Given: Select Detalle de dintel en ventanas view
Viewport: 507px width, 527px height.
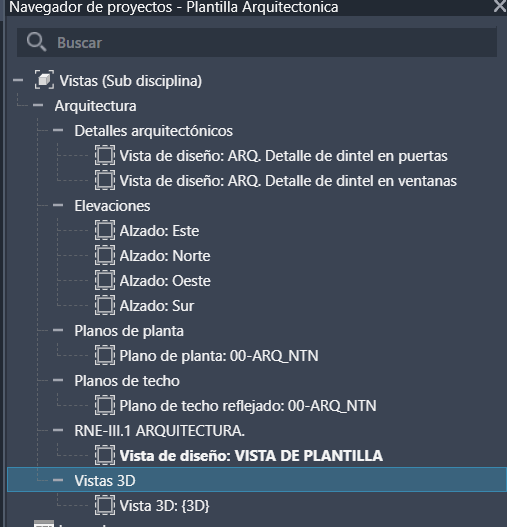Looking at the screenshot, I should pos(288,181).
